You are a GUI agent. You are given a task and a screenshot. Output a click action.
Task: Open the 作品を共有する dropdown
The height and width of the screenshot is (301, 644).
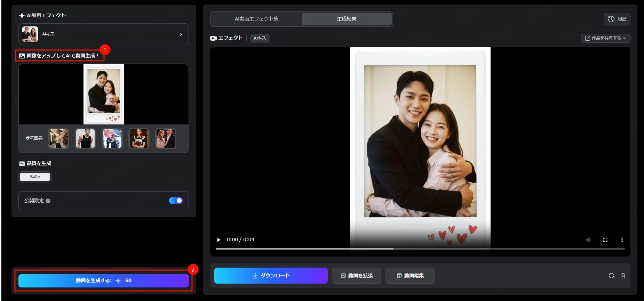[x=605, y=38]
